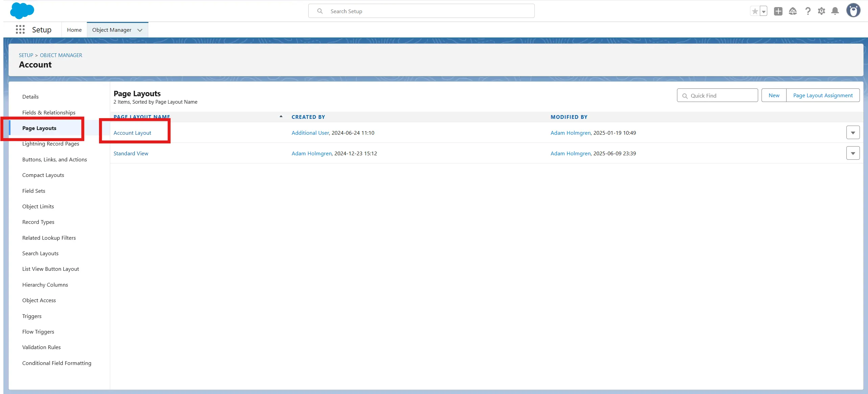
Task: Open the Global Actions plus icon
Action: point(778,11)
